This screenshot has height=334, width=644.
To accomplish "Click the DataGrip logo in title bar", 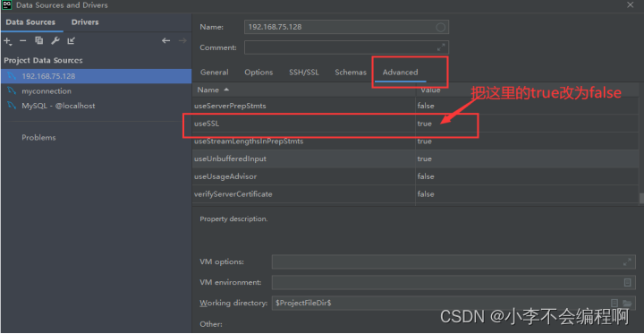I will 7,5.
